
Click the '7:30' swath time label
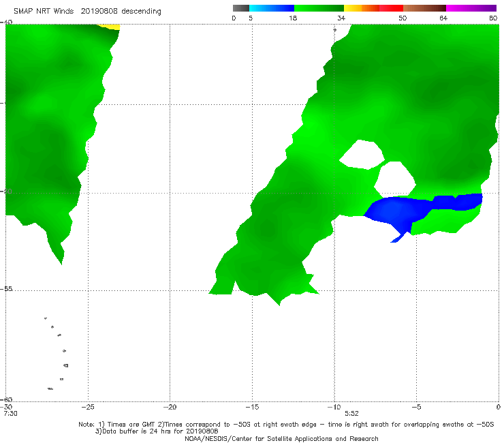click(x=10, y=414)
